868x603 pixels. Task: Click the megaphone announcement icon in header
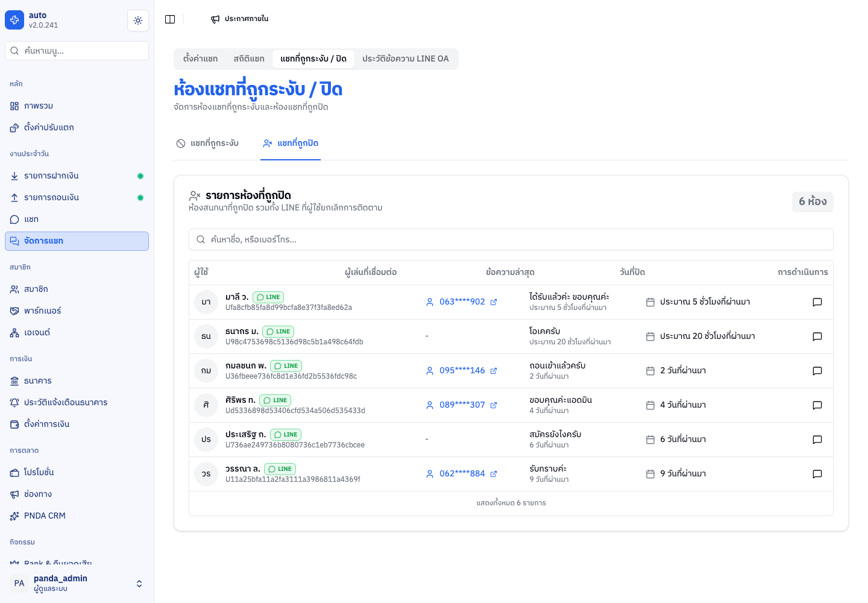click(215, 19)
